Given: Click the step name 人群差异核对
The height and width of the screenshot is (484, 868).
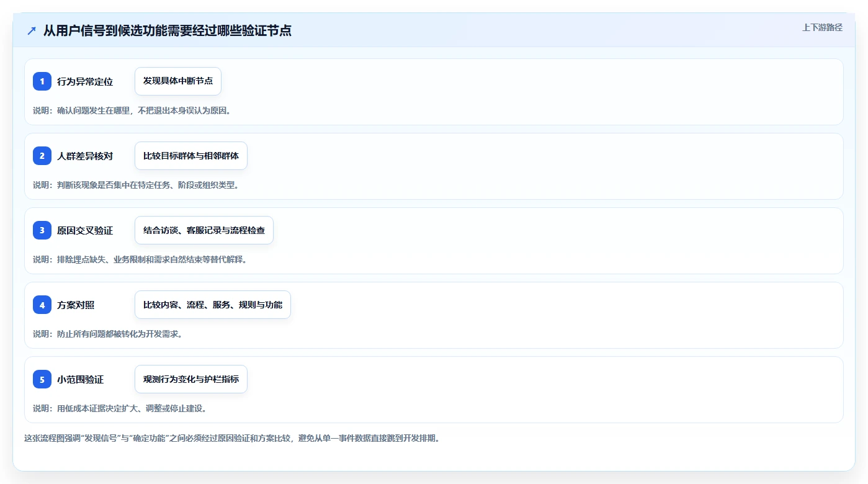Looking at the screenshot, I should tap(85, 156).
